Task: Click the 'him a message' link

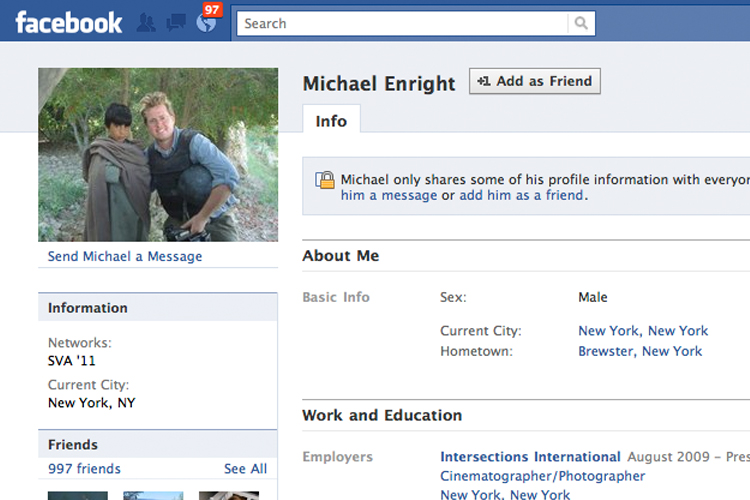Action: pyautogui.click(x=389, y=195)
